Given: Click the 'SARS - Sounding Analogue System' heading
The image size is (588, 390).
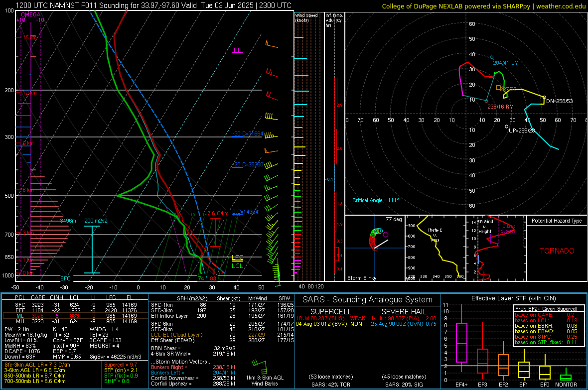Looking at the screenshot, I should [368, 300].
